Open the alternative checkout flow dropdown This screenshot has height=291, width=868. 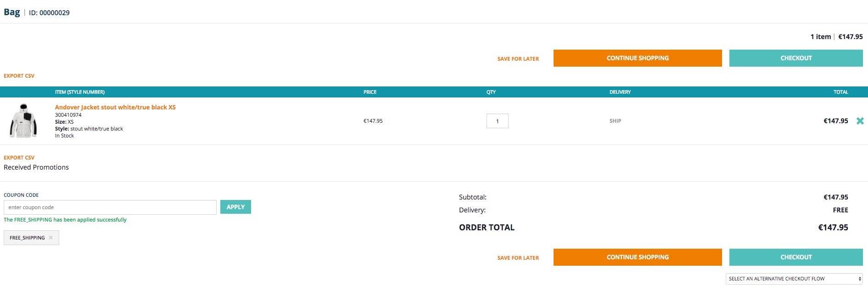point(794,279)
